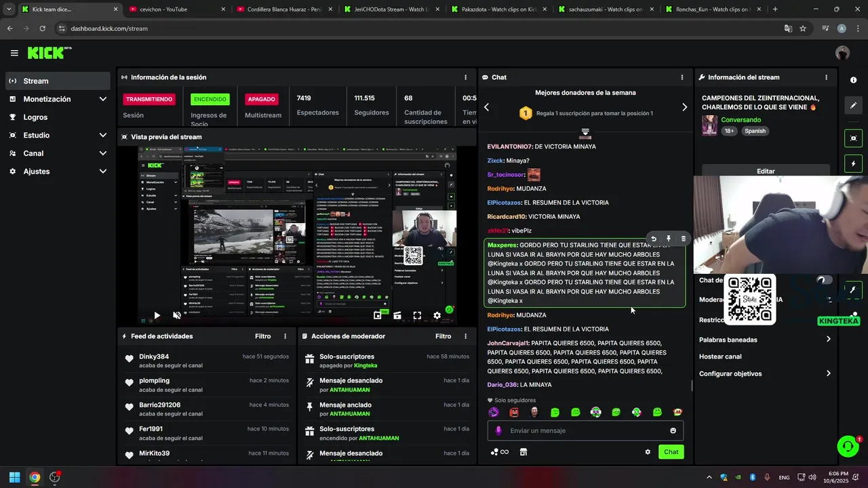868x488 pixels.
Task: Show next top donor with right arrow
Action: pyautogui.click(x=684, y=107)
